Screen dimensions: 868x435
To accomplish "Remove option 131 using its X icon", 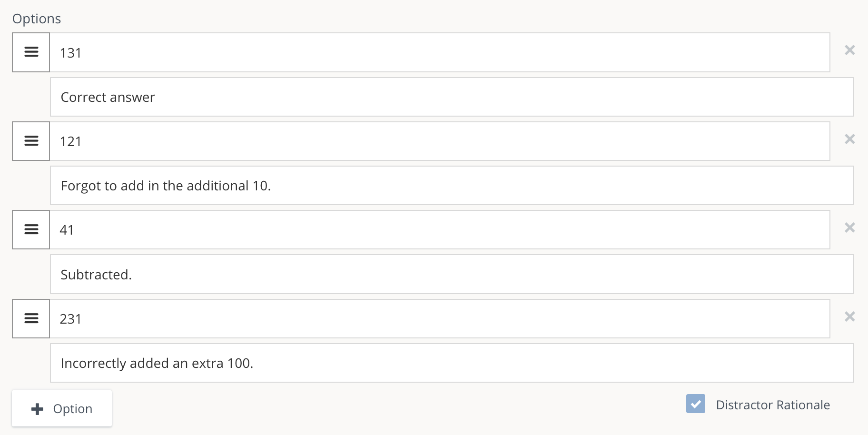I will tap(850, 50).
